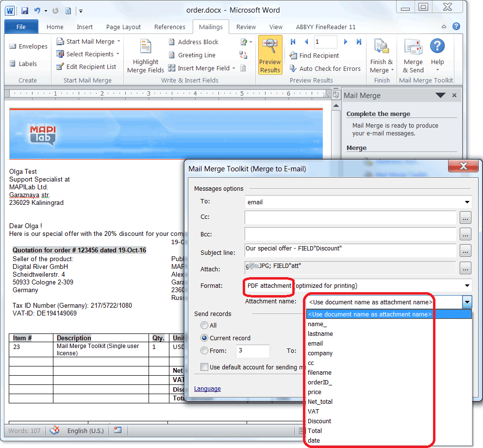Click Edit Recipient List
Viewport: 483px width, 448px height.
click(86, 67)
